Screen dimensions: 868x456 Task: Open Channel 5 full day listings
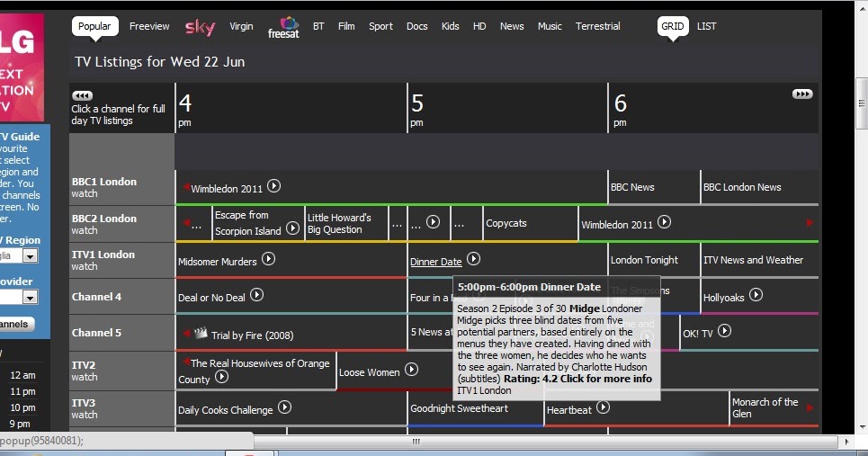pyautogui.click(x=96, y=333)
